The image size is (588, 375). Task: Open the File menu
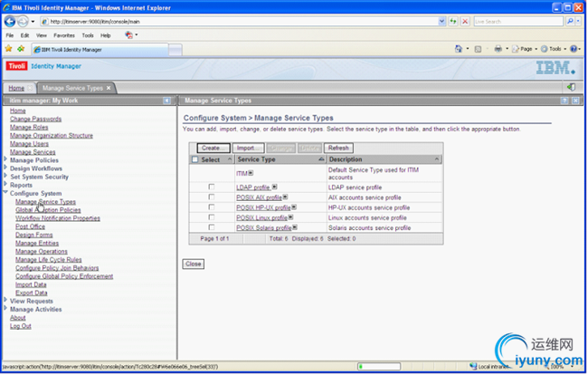pyautogui.click(x=10, y=35)
